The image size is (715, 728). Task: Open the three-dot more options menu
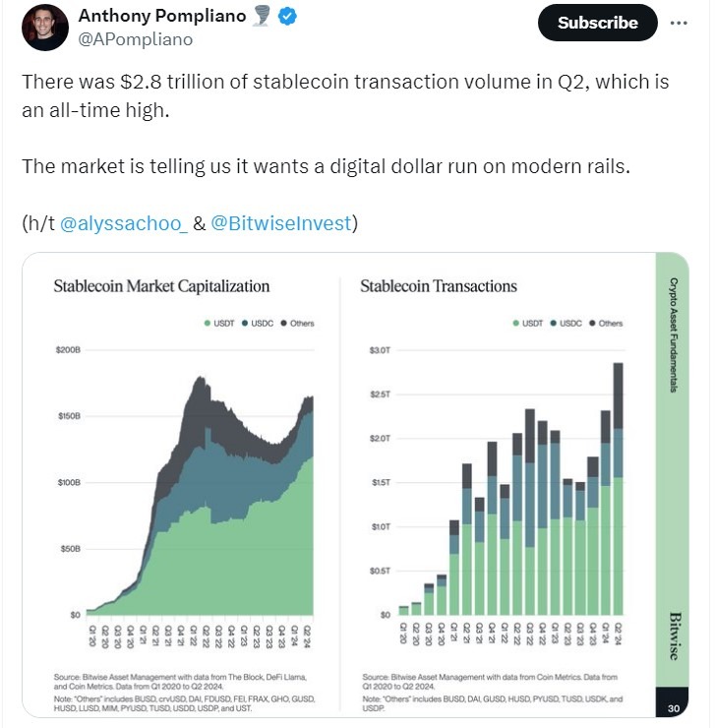click(x=679, y=23)
